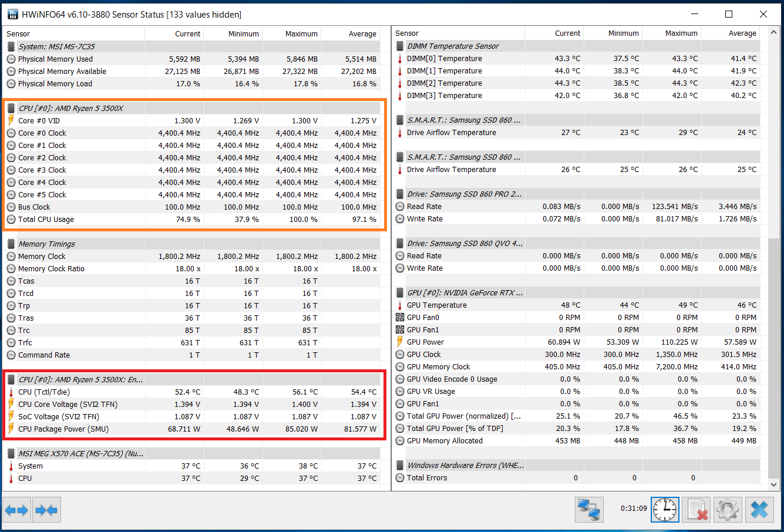Click the GPU Power lightning icon
The image size is (784, 532).
400,342
